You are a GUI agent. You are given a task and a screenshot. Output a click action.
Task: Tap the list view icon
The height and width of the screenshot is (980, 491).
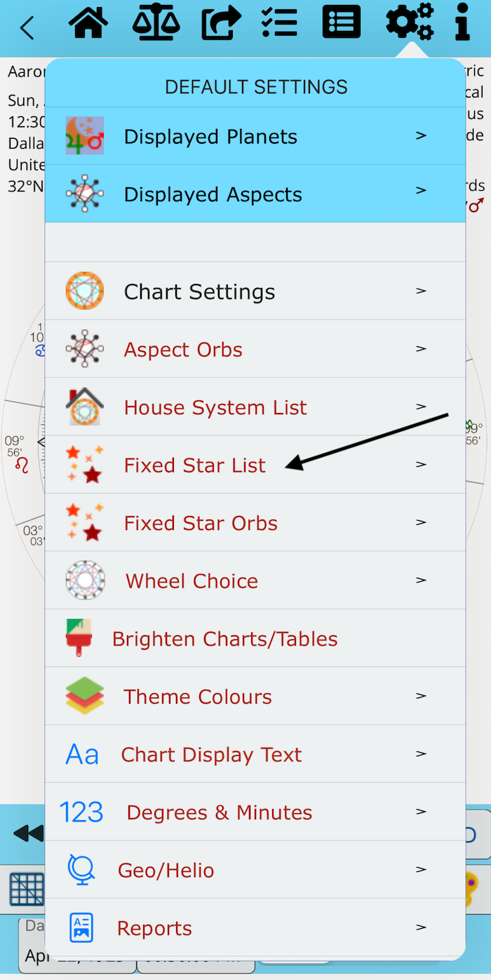[x=342, y=22]
